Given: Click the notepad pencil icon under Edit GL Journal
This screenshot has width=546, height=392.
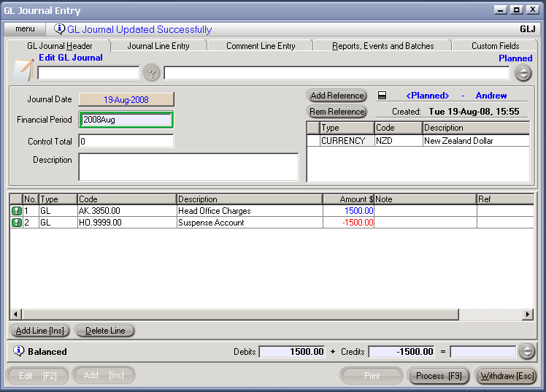Looking at the screenshot, I should [23, 70].
